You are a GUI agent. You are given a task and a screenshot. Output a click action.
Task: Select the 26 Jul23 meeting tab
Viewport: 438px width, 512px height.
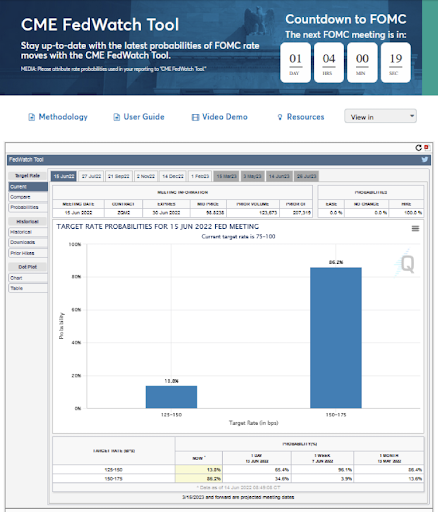point(306,176)
